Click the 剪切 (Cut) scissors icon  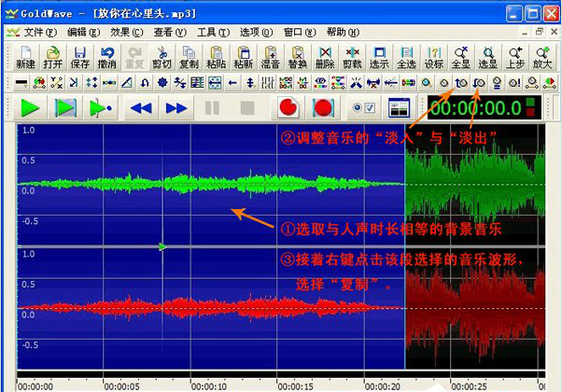[162, 57]
